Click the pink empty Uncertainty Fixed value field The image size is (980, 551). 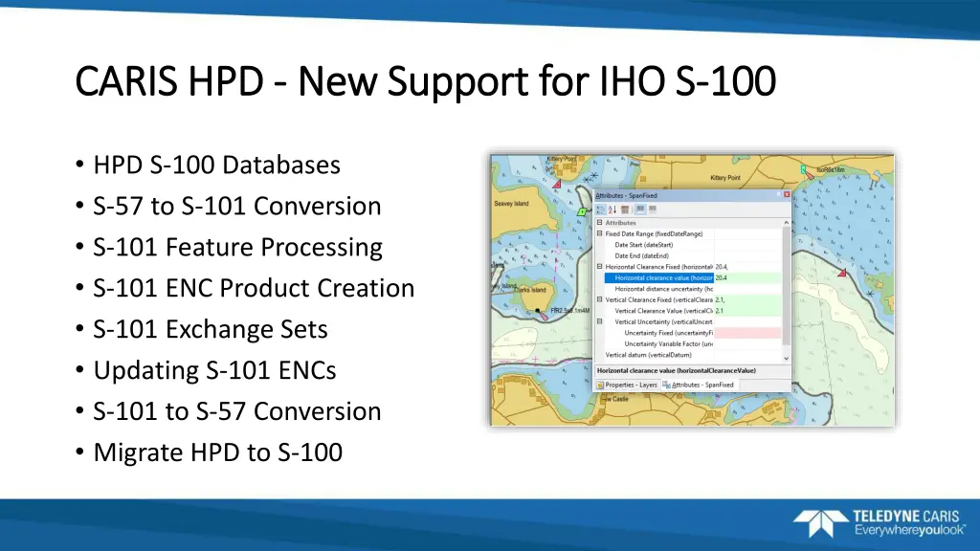(x=747, y=333)
